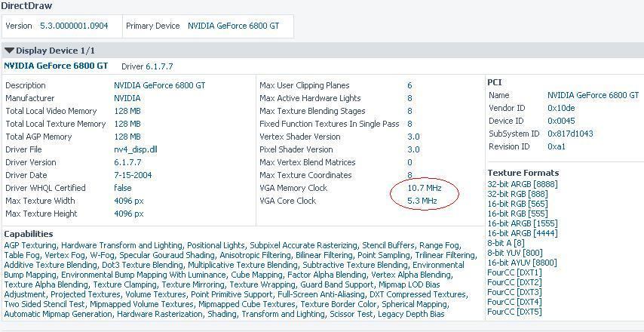Image resolution: width=644 pixels, height=332 pixels.
Task: Click the Pixel Shader Version value 3.0
Action: point(413,149)
